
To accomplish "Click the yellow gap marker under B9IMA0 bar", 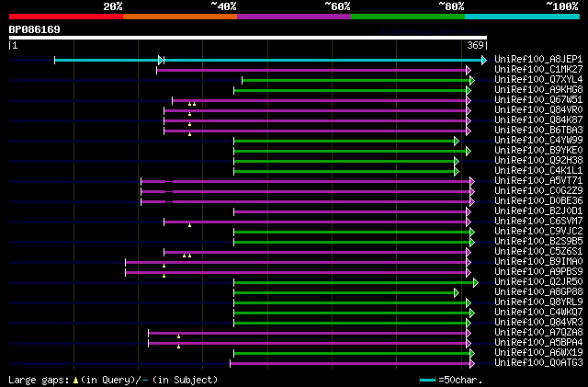I will point(164,266).
